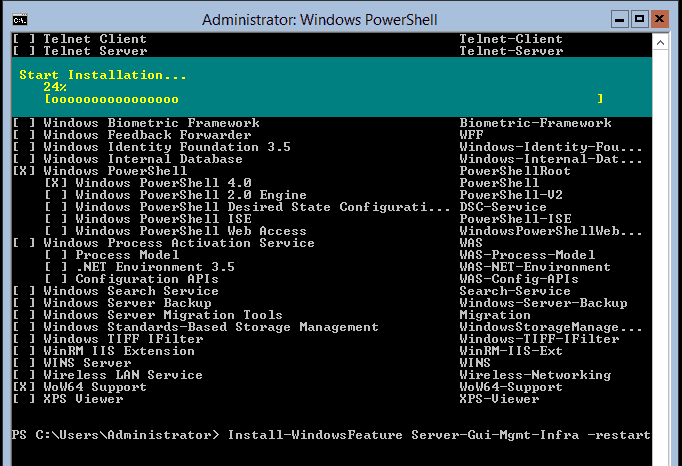The width and height of the screenshot is (682, 466).
Task: Open the PowerShell window system menu icon
Action: click(x=20, y=20)
